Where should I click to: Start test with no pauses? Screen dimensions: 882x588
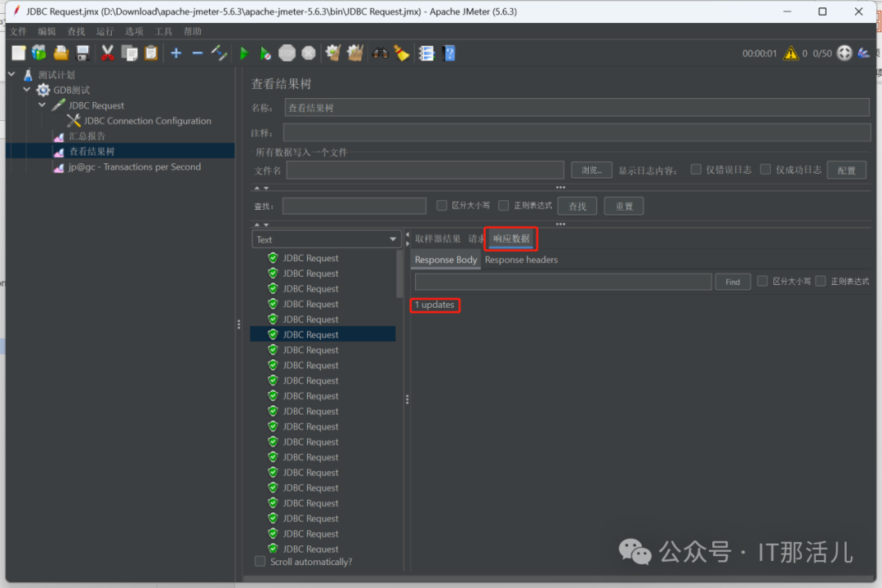(x=265, y=53)
